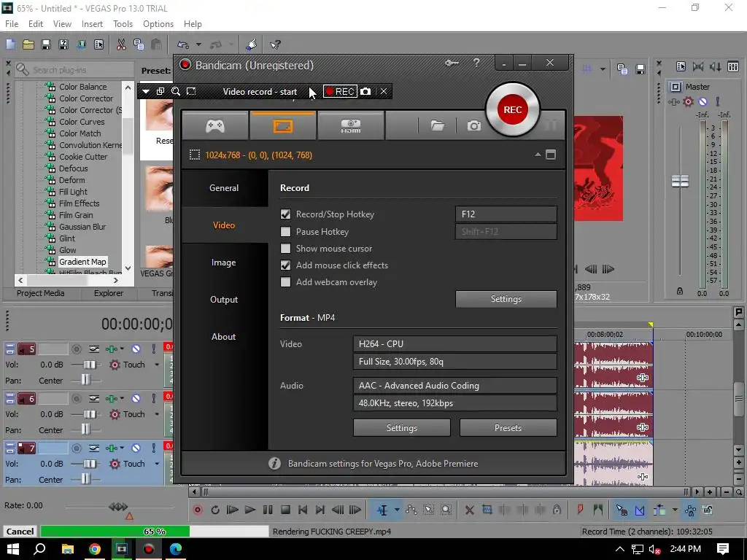Click the Vegas transport Pause button
The image size is (747, 560).
click(x=268, y=510)
